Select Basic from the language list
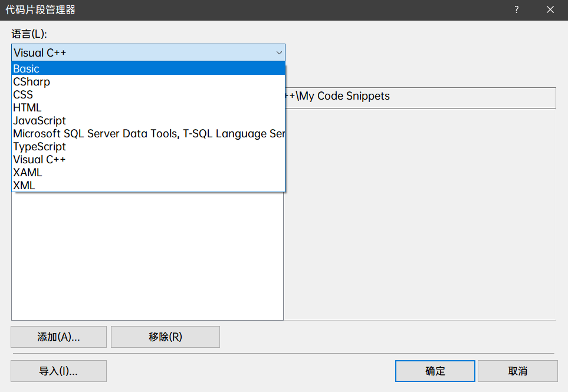This screenshot has width=568, height=392. pyautogui.click(x=148, y=68)
